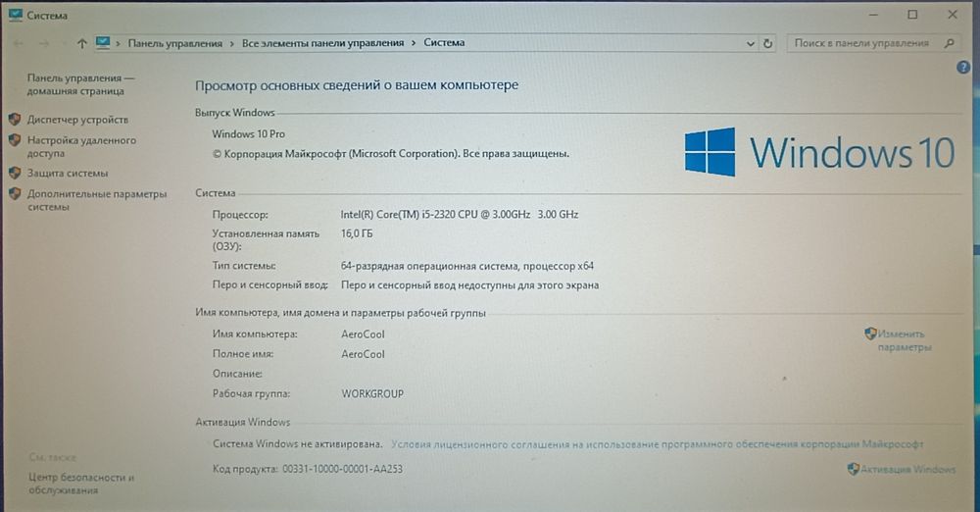Open Защита системы
Viewport: 980px width, 512px height.
click(x=68, y=173)
